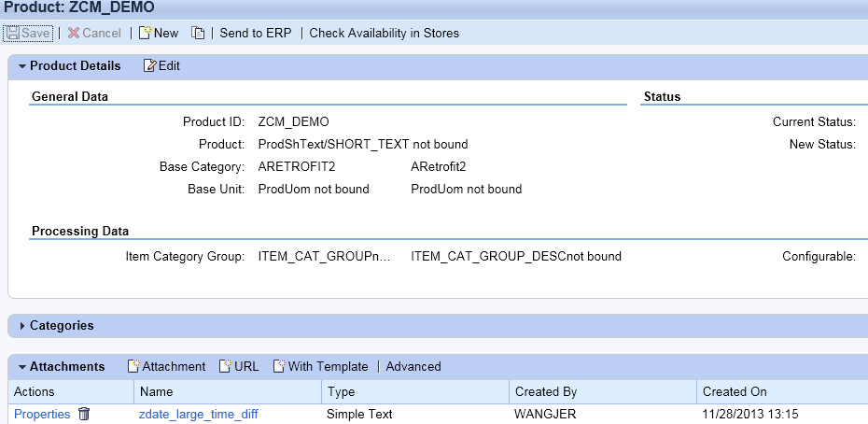Open attachment Properties link
The width and height of the screenshot is (868, 424).
(42, 414)
